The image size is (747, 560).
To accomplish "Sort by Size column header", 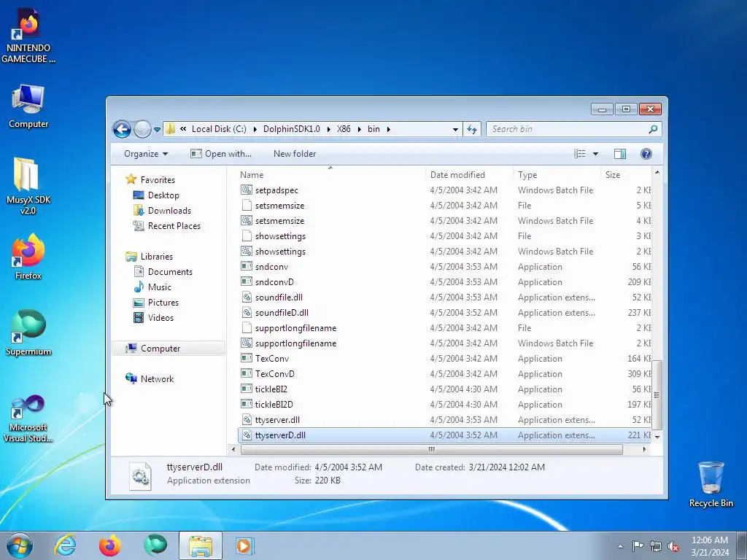I will click(626, 175).
